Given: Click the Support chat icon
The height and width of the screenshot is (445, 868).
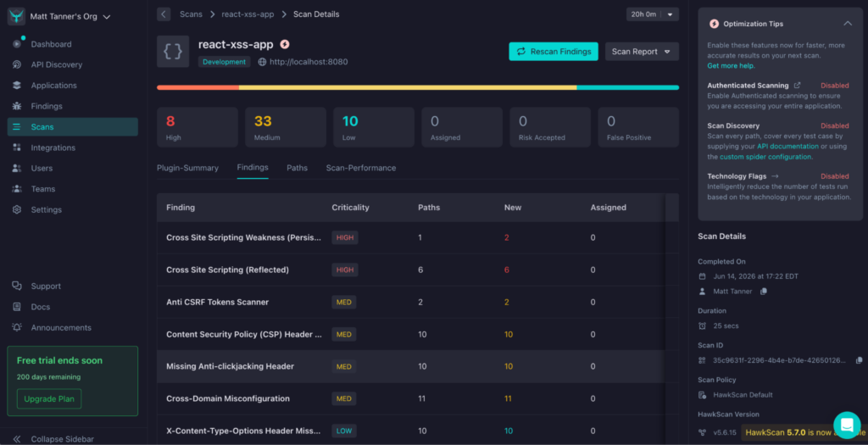Looking at the screenshot, I should coord(17,286).
